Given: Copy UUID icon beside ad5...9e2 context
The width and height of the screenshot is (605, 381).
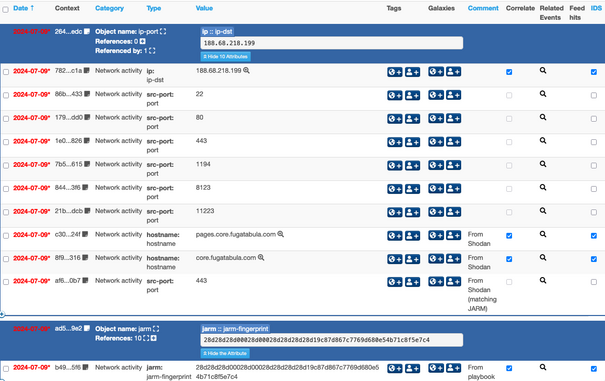Looking at the screenshot, I should [87, 328].
